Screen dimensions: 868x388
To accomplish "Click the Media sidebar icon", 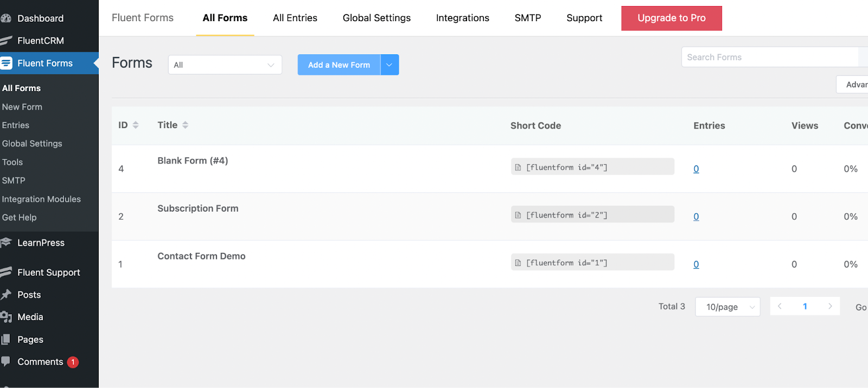I will [x=6, y=317].
